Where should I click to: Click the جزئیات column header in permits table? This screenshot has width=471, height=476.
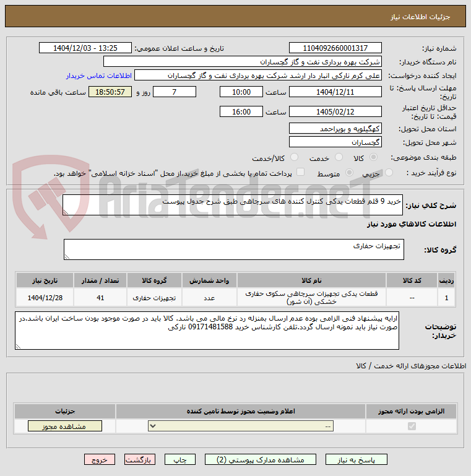65,411
